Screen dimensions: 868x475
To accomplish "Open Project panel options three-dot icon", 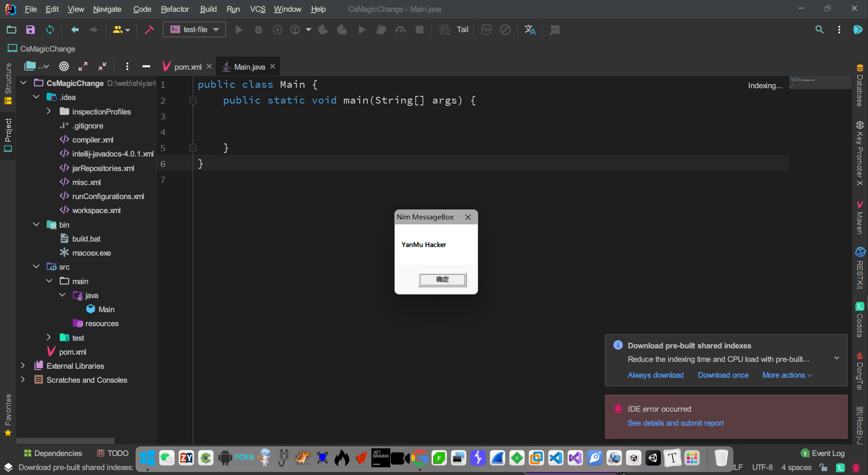I will pos(127,66).
